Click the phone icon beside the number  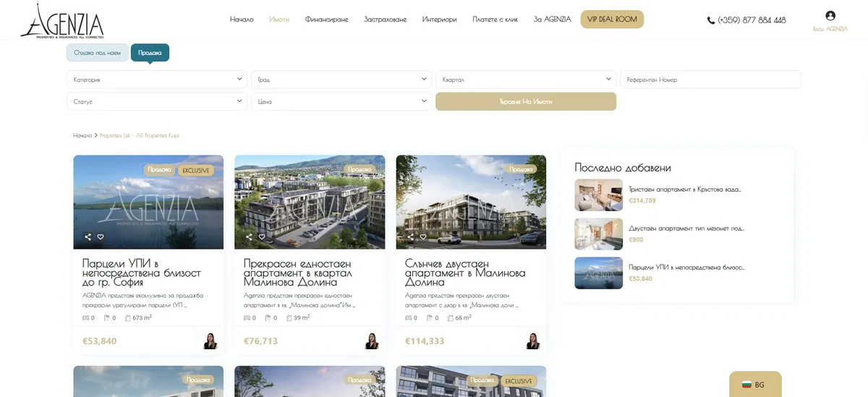711,20
